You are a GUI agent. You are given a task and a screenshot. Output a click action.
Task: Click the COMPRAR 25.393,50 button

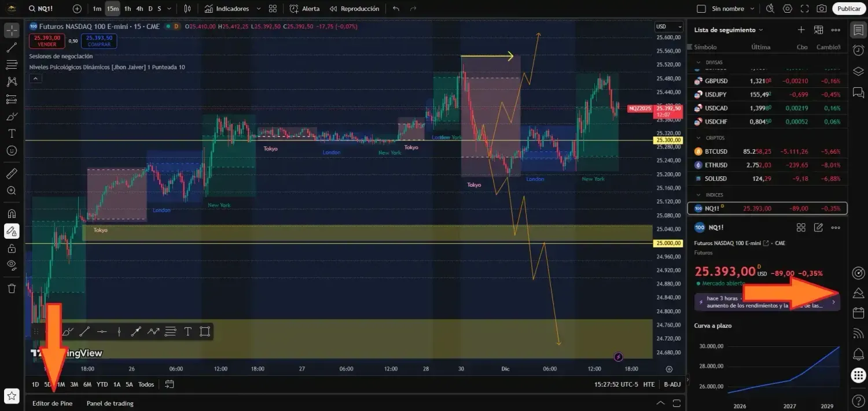pyautogui.click(x=99, y=41)
